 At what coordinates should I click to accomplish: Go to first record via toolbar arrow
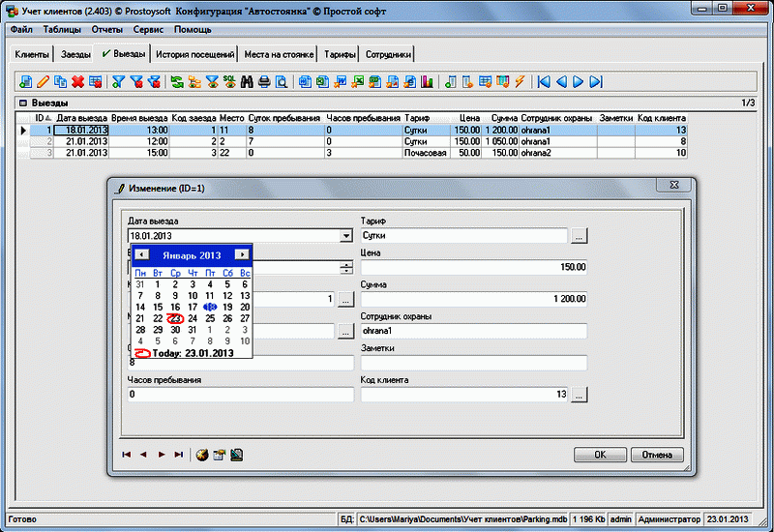pos(544,82)
